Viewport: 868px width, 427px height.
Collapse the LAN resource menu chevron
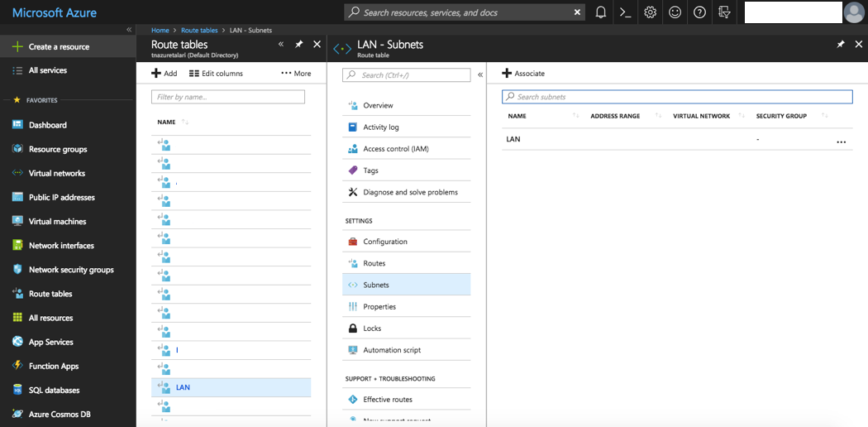pos(480,74)
